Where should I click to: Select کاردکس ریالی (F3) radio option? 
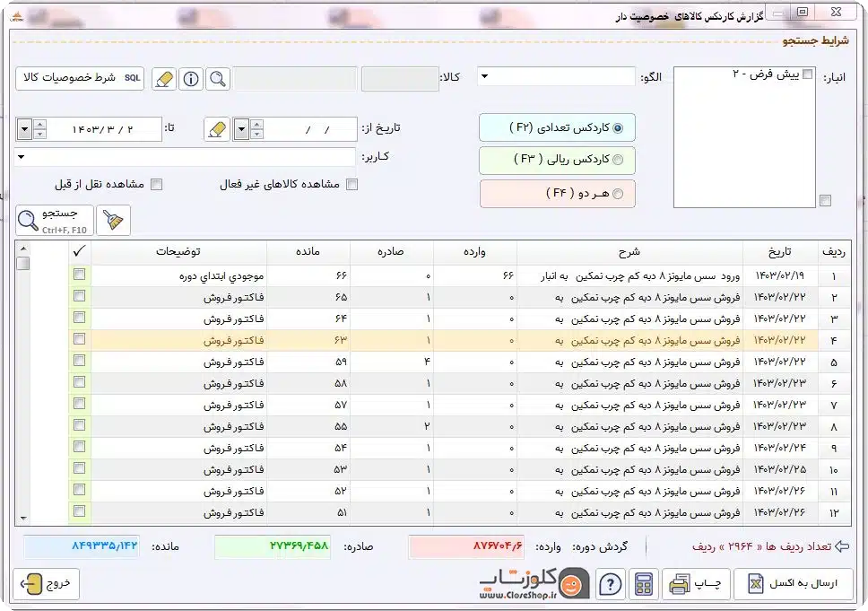tap(618, 160)
